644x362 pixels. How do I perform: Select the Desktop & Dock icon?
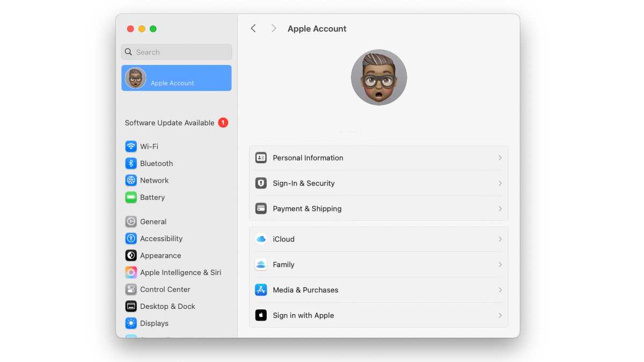130,306
